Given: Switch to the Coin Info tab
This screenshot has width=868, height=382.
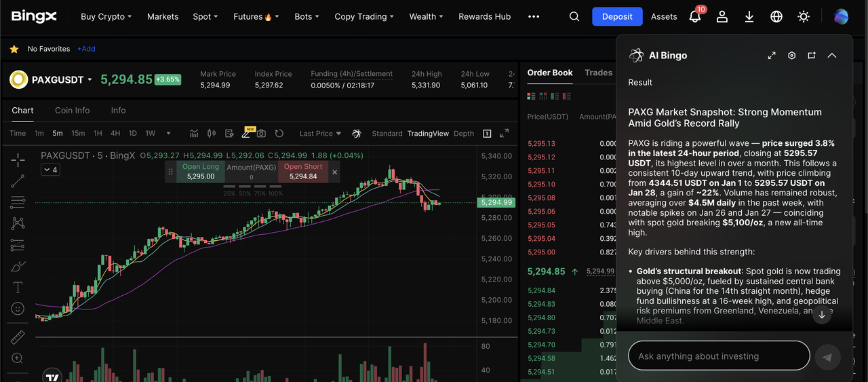Looking at the screenshot, I should [72, 111].
